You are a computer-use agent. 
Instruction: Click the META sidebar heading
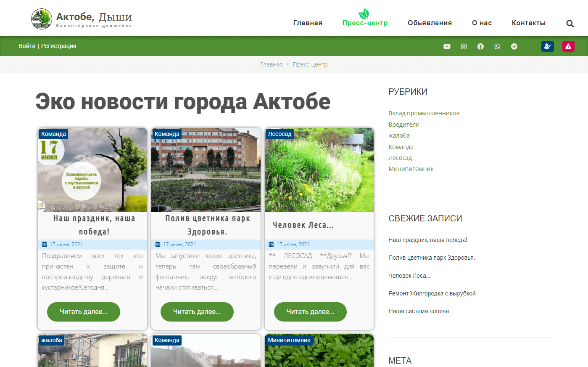pyautogui.click(x=400, y=361)
